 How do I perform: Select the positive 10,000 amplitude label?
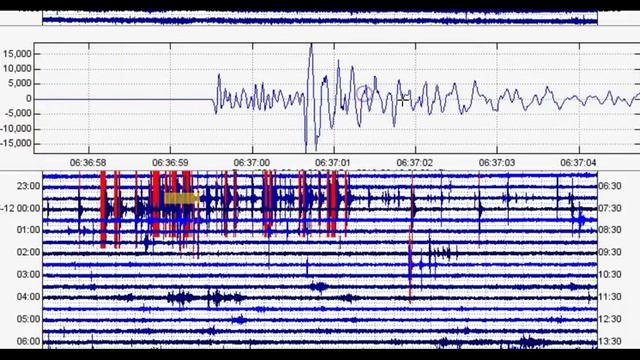[17, 69]
